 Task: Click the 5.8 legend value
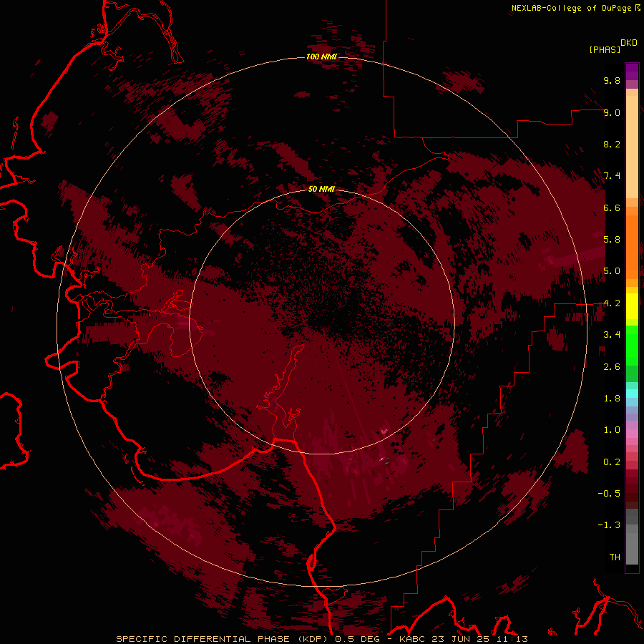612,240
